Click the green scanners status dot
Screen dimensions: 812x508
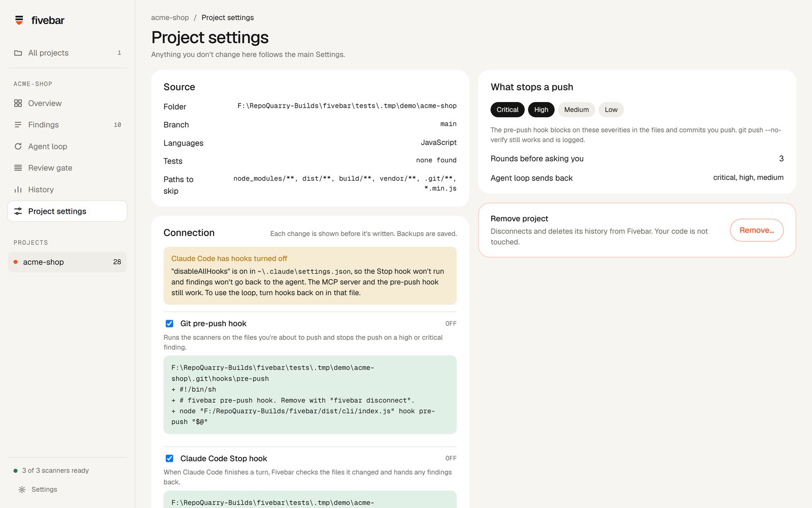[x=15, y=471]
